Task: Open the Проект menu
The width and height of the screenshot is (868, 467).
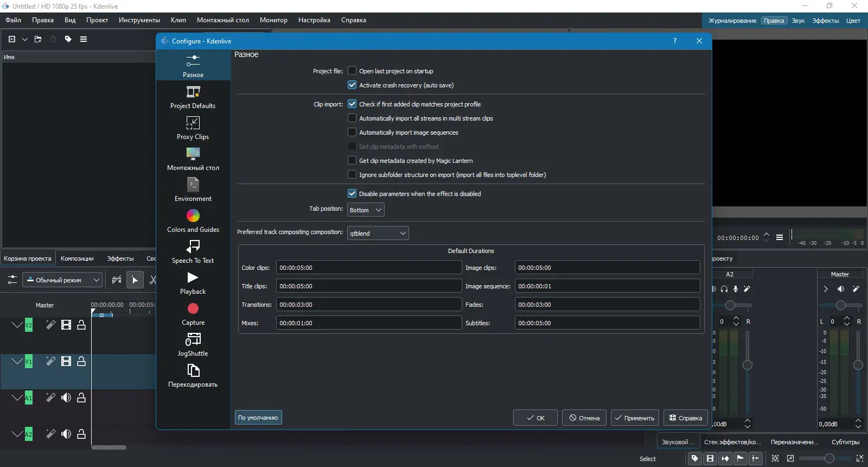Action: (x=97, y=20)
